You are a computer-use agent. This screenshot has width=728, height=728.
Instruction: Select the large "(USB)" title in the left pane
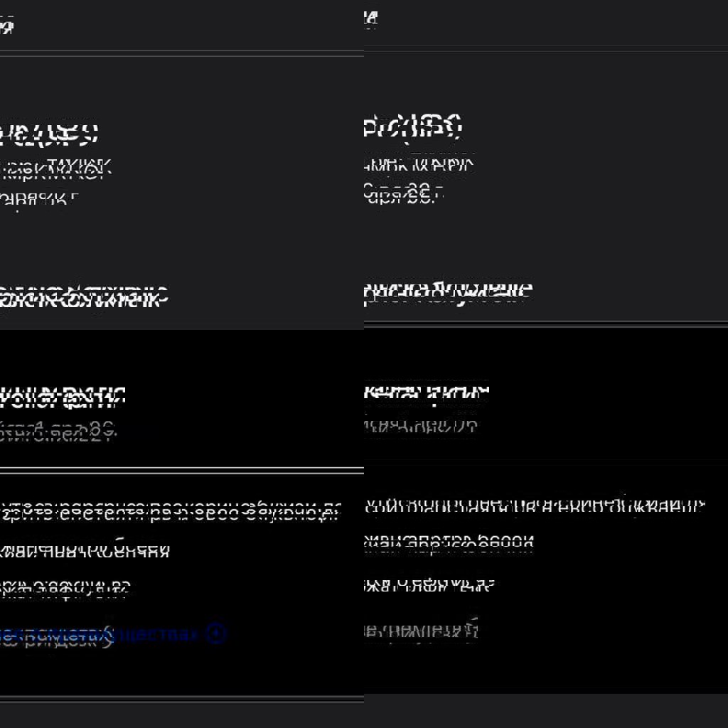point(48,133)
